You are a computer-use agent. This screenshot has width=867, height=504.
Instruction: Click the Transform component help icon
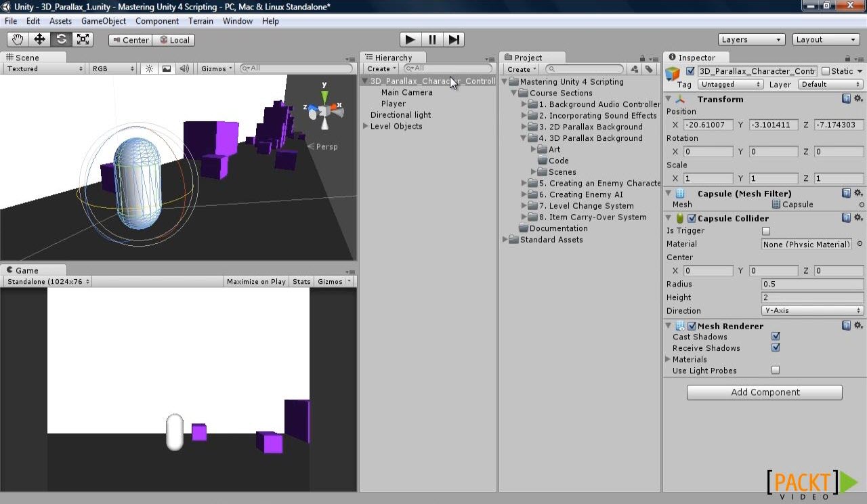point(846,99)
